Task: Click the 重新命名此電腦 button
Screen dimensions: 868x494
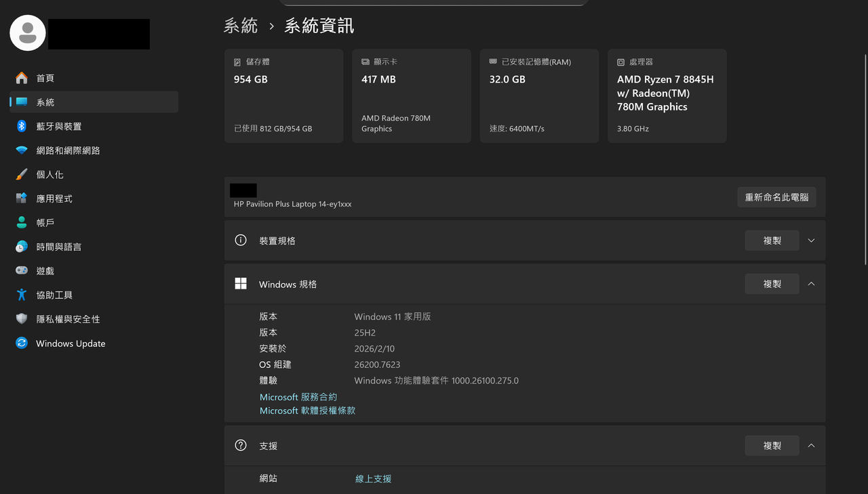Action: pos(776,197)
